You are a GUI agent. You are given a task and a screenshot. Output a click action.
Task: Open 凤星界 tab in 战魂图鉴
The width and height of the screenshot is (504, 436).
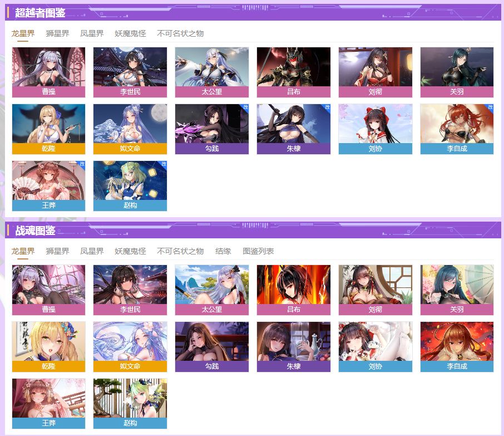coord(92,251)
